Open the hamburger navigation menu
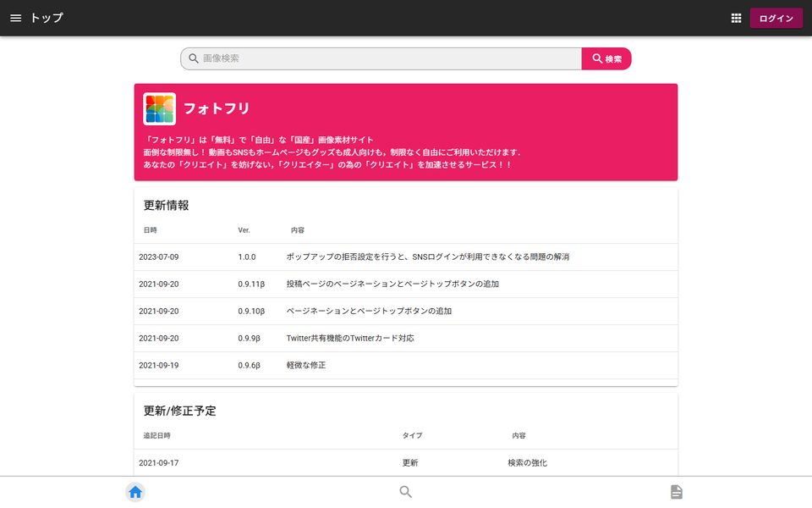This screenshot has height=508, width=812. pyautogui.click(x=15, y=18)
